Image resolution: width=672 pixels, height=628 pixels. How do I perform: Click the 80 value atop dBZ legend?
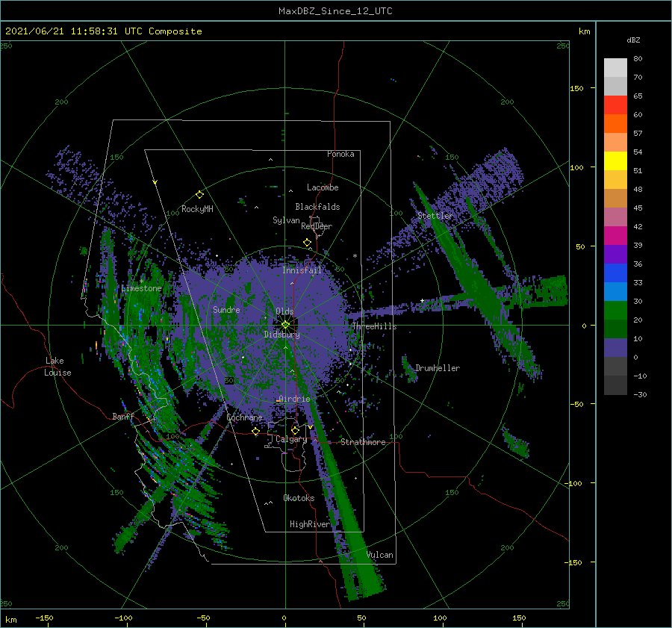coord(638,59)
